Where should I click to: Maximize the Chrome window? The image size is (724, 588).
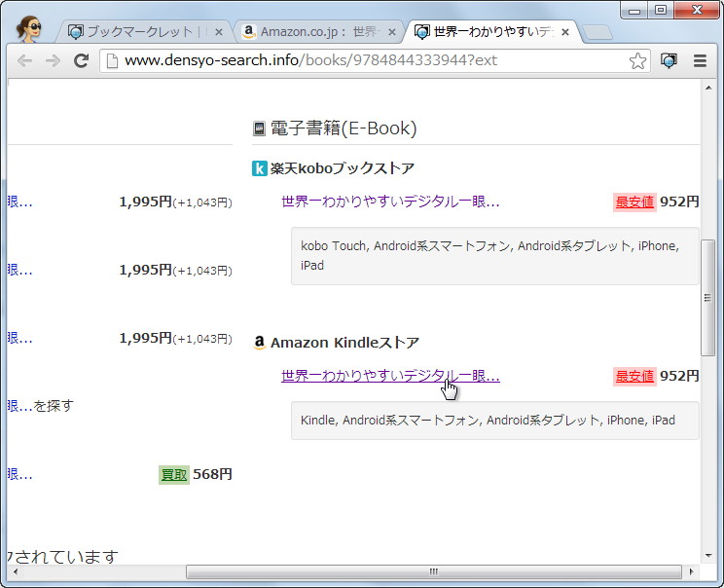(661, 10)
